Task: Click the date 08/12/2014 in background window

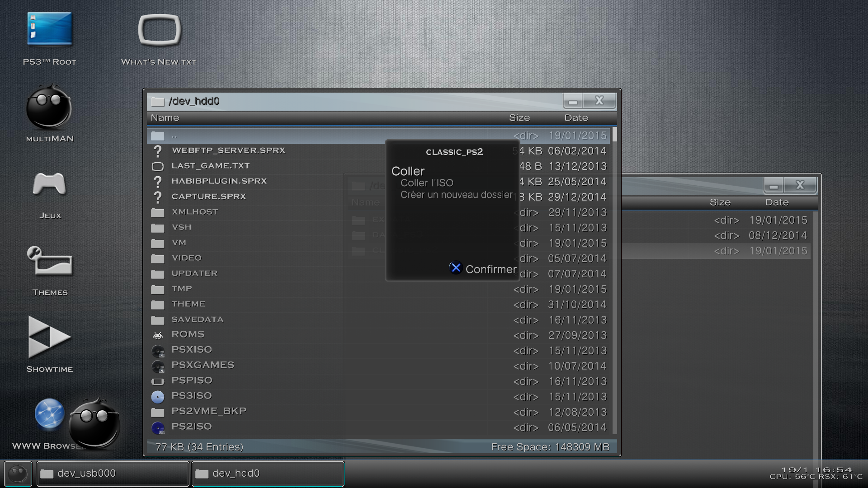Action: pyautogui.click(x=778, y=235)
